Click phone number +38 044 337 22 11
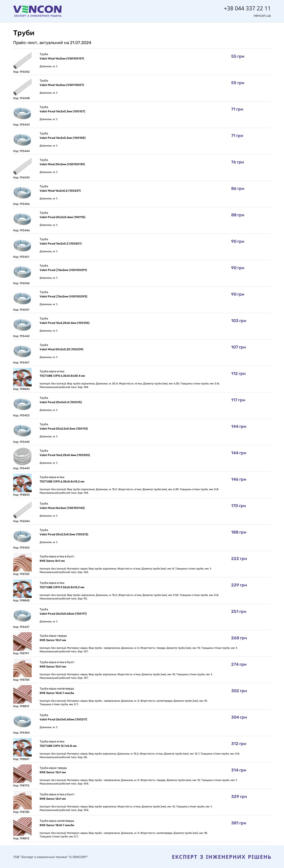Screen dimensions: 284x868 247,8
